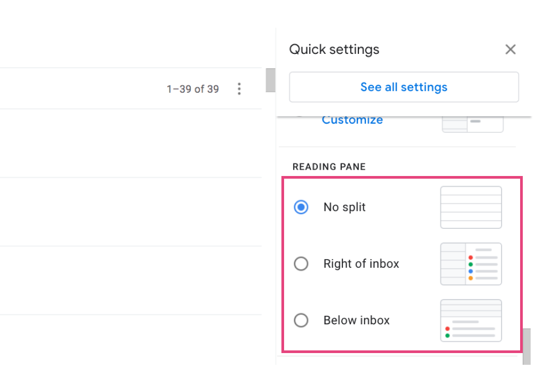This screenshot has width=534, height=392.
Task: Select the No split radio button
Action: pyautogui.click(x=301, y=207)
